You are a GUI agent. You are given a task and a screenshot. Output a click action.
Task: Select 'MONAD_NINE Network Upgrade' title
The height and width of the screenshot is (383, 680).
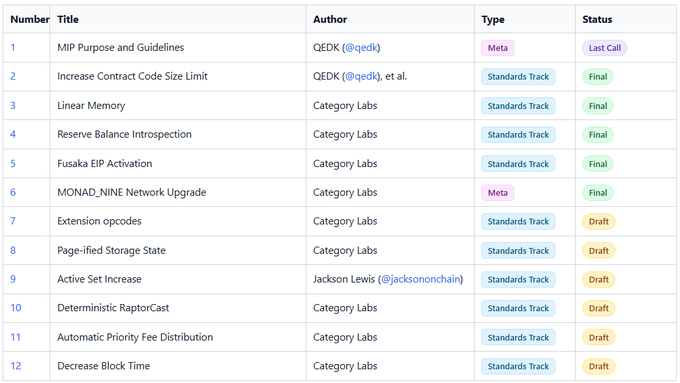click(131, 192)
